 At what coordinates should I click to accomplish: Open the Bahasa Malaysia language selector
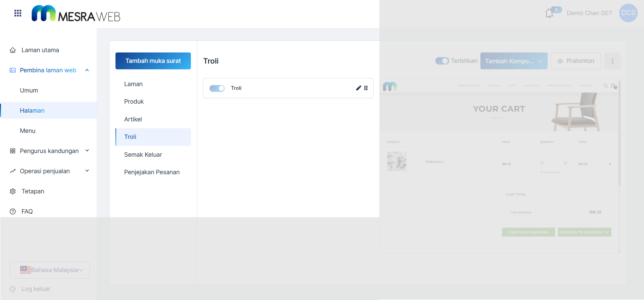pos(50,270)
